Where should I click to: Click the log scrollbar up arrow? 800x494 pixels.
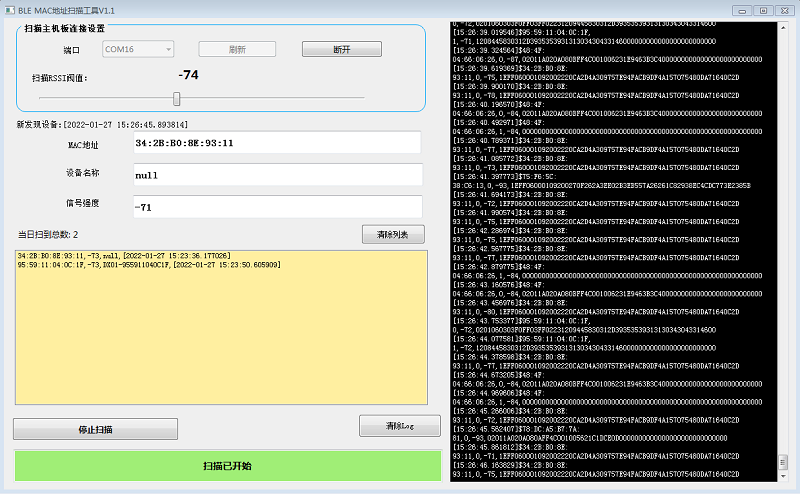[783, 28]
